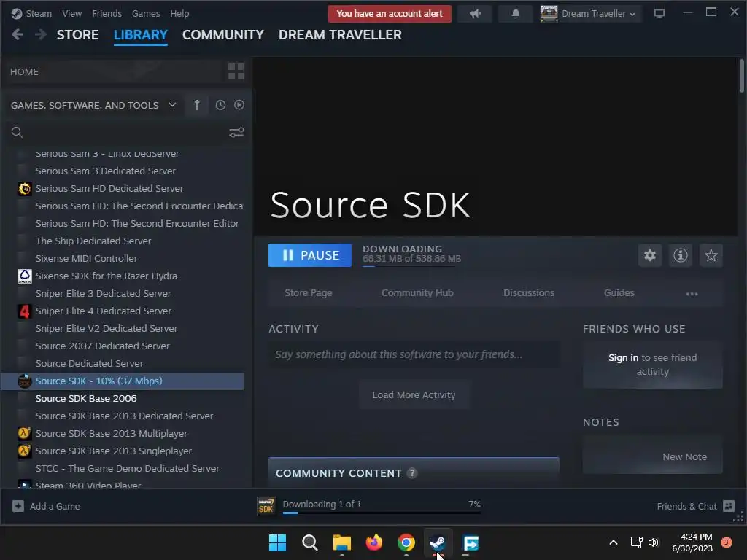Sort library by recent activity clock icon
The width and height of the screenshot is (747, 560).
(x=220, y=105)
